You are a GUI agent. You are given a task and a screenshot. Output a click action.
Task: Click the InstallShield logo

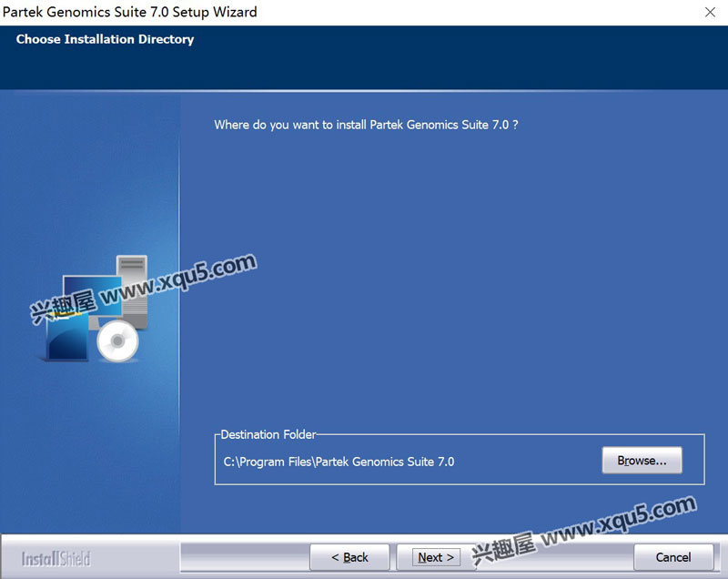(56, 559)
